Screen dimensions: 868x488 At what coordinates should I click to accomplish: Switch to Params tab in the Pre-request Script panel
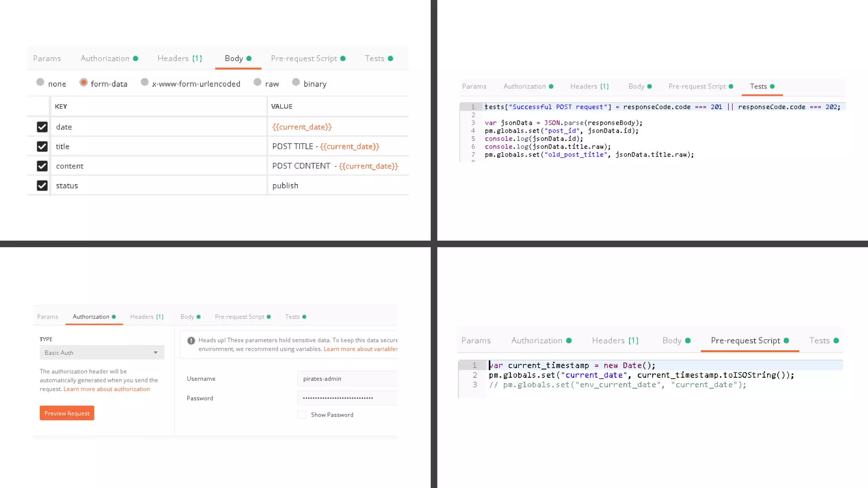(x=476, y=341)
